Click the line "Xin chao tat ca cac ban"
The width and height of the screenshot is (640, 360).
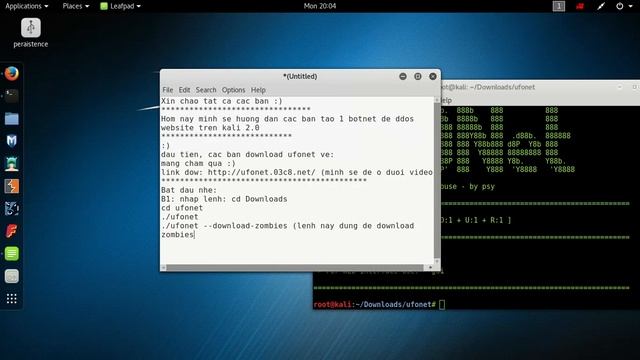click(x=222, y=101)
